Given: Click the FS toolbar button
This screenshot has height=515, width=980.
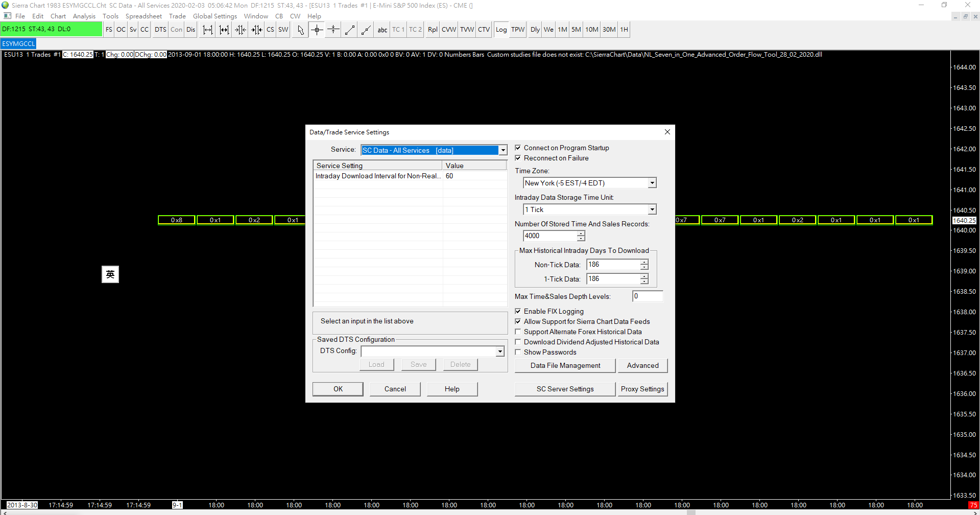Looking at the screenshot, I should pos(109,30).
